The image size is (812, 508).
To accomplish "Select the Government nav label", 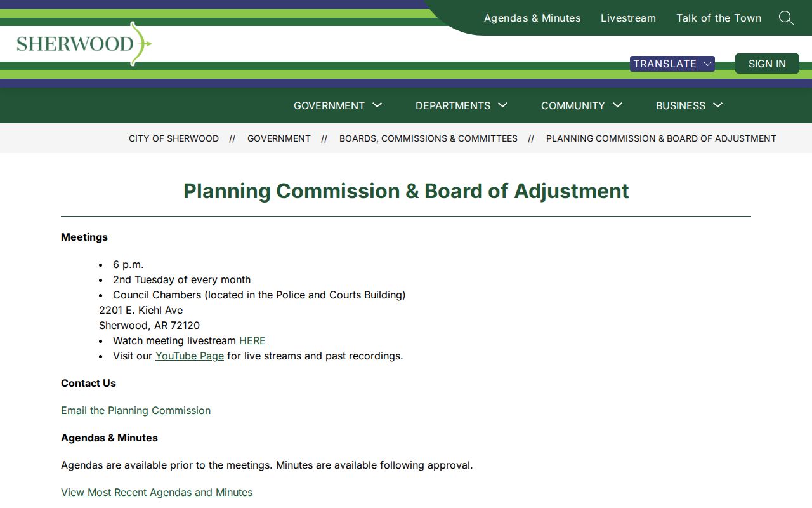I will click(329, 105).
